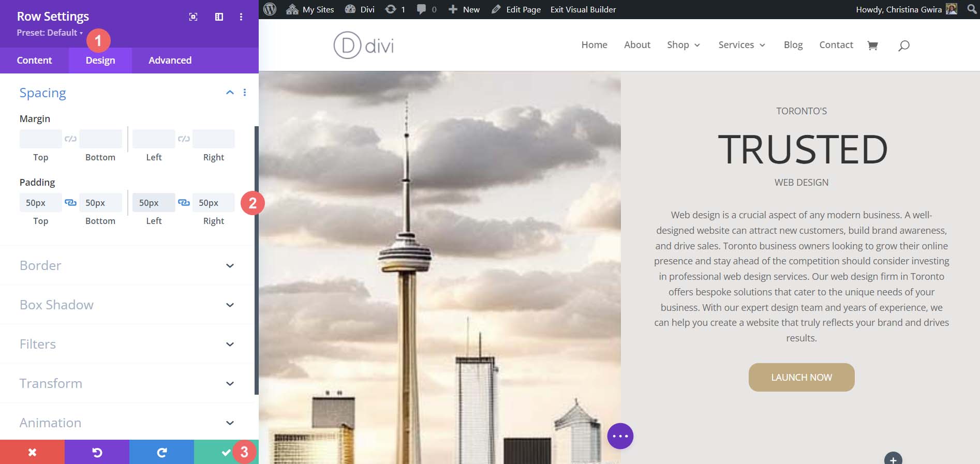980x464 pixels.
Task: Save changes with green checkmark
Action: point(226,452)
